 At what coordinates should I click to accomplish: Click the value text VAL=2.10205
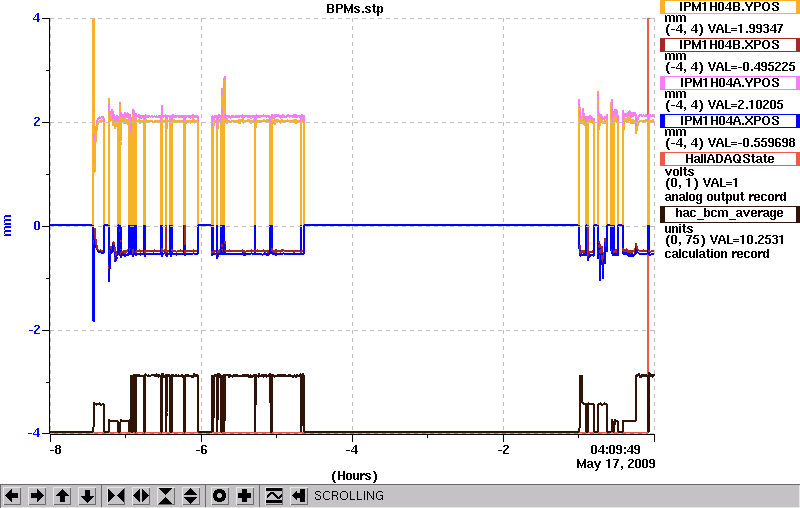point(745,105)
